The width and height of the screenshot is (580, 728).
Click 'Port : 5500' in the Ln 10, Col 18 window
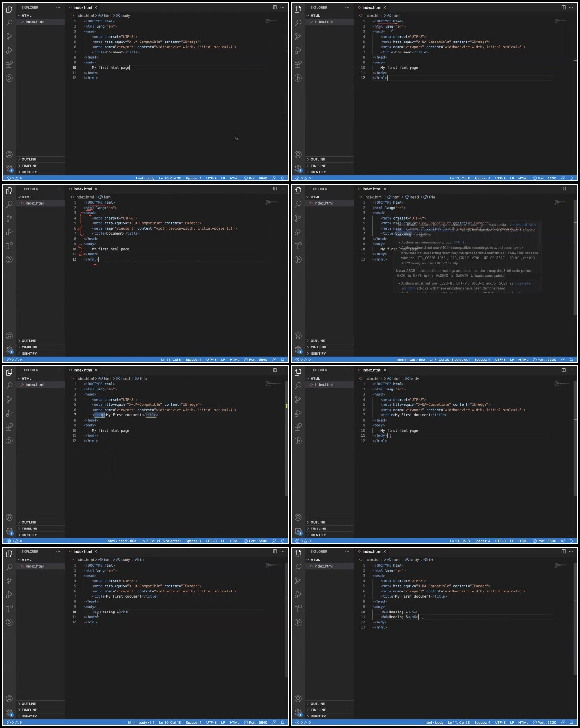tap(256, 722)
